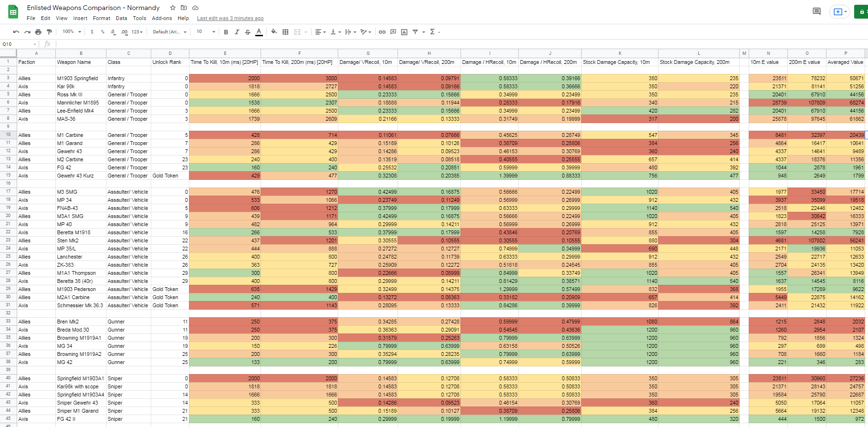Open the Tools menu
This screenshot has width=868, height=427.
point(139,18)
